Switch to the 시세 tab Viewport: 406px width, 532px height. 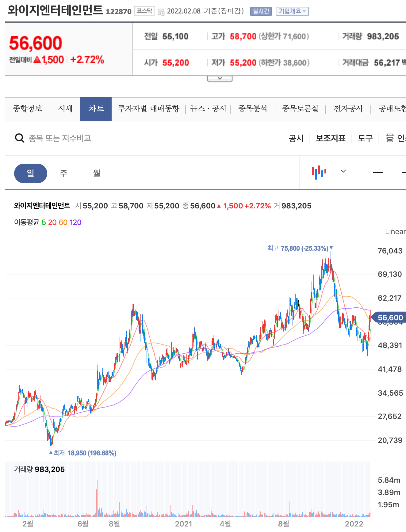coord(65,109)
